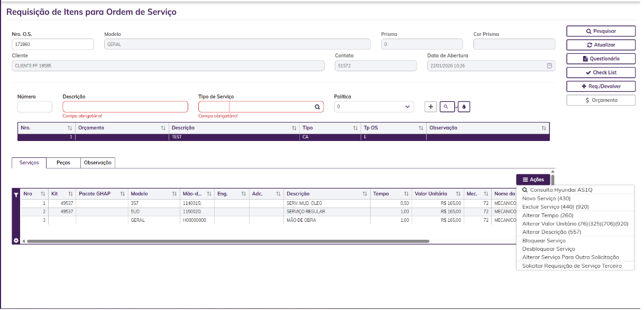
Task: Sort by Modelo column arrows
Action: (x=174, y=194)
